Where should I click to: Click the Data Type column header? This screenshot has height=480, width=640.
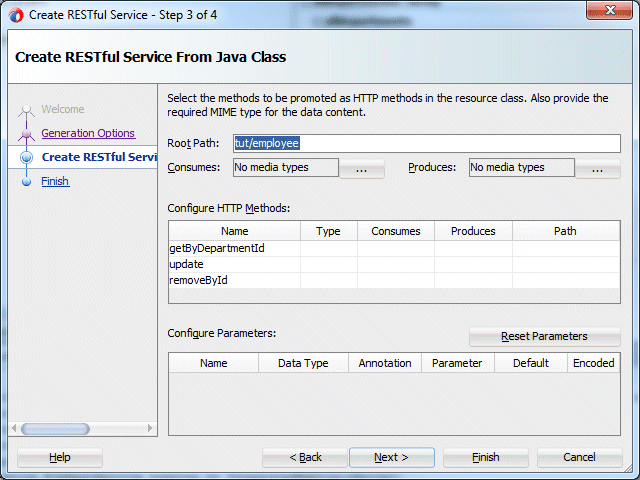(303, 363)
